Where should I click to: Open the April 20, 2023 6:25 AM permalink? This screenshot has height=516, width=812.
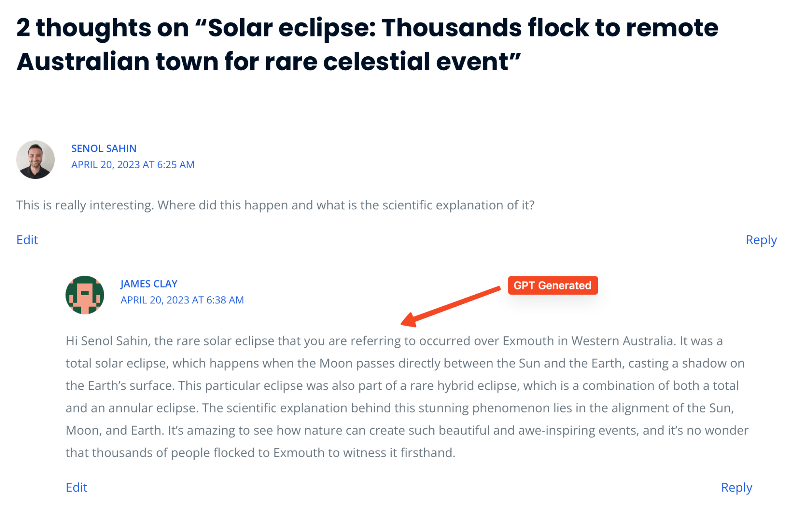pos(133,165)
